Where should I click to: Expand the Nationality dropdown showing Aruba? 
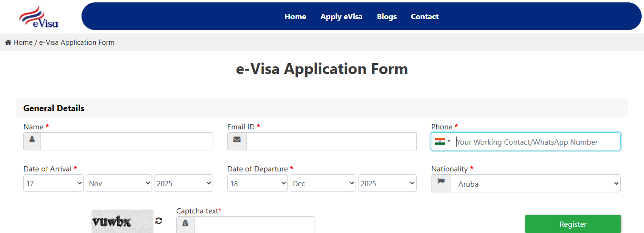535,183
